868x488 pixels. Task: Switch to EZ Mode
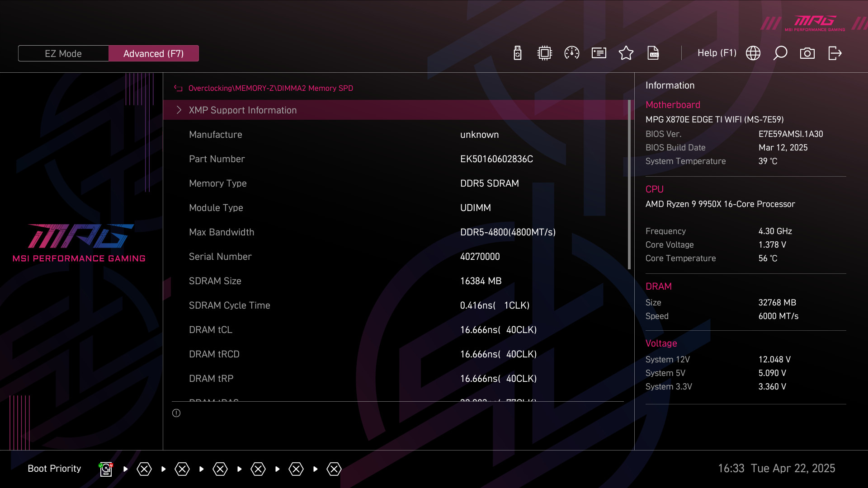click(63, 53)
